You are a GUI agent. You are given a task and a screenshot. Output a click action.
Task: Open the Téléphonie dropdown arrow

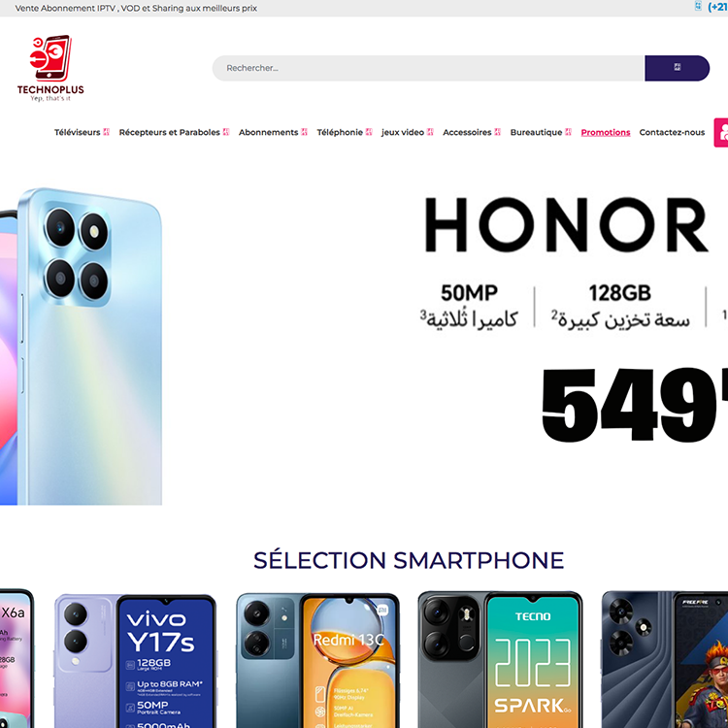369,132
